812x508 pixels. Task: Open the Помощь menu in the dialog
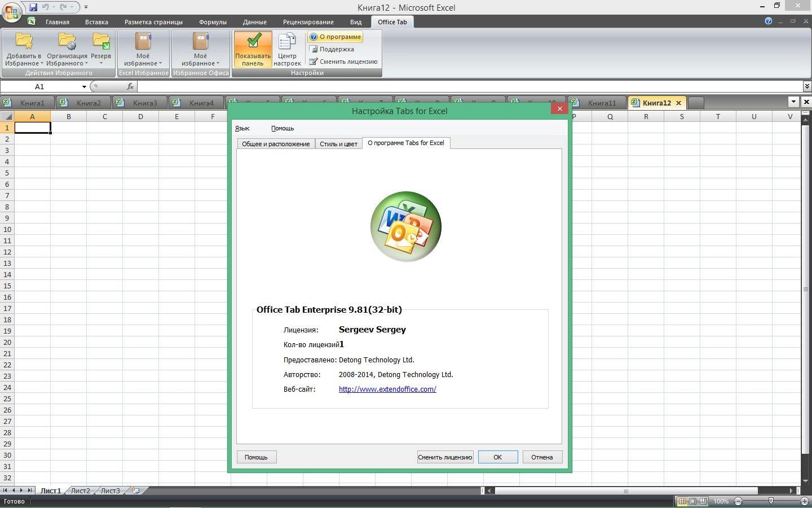pos(282,128)
